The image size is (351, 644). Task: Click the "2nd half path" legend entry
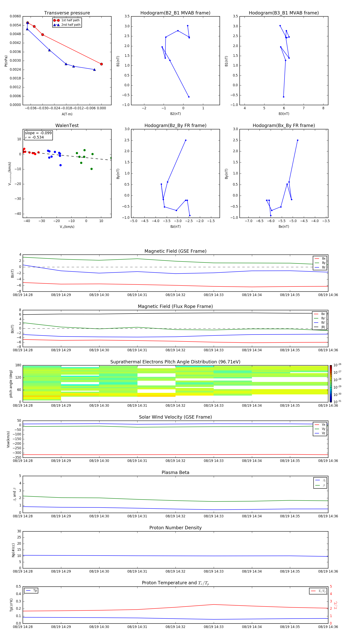[67, 25]
